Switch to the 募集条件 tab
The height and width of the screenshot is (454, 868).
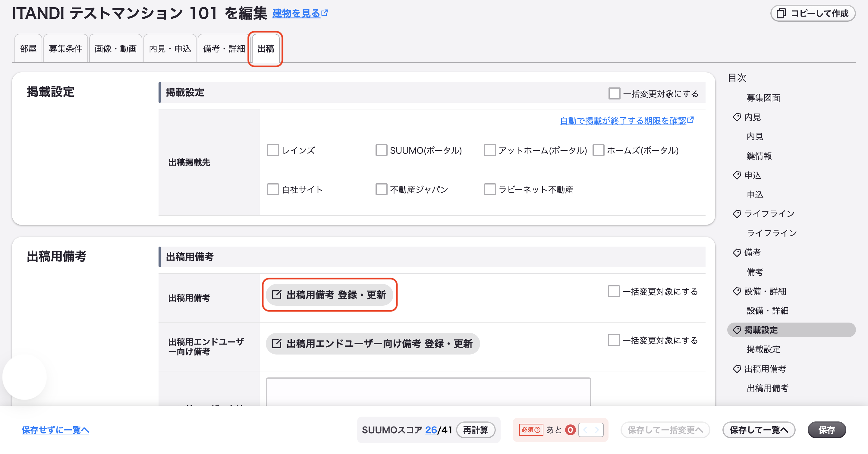[x=66, y=49]
